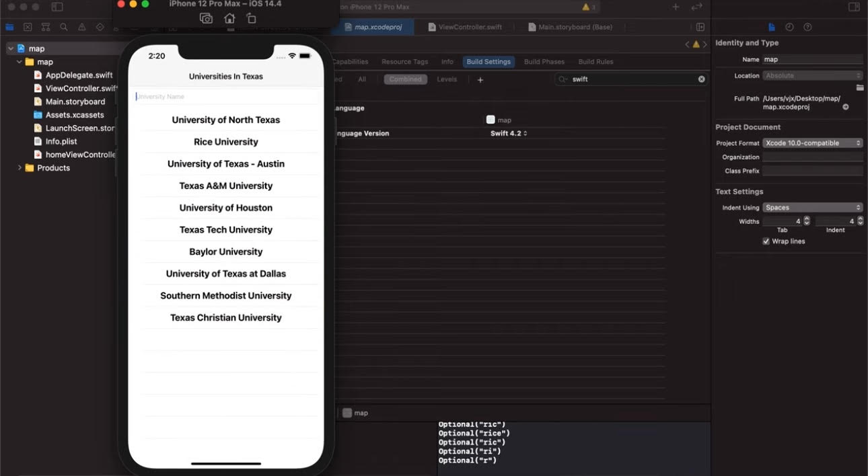The height and width of the screenshot is (476, 868).
Task: Open the Find navigator magnifier icon
Action: 63,28
